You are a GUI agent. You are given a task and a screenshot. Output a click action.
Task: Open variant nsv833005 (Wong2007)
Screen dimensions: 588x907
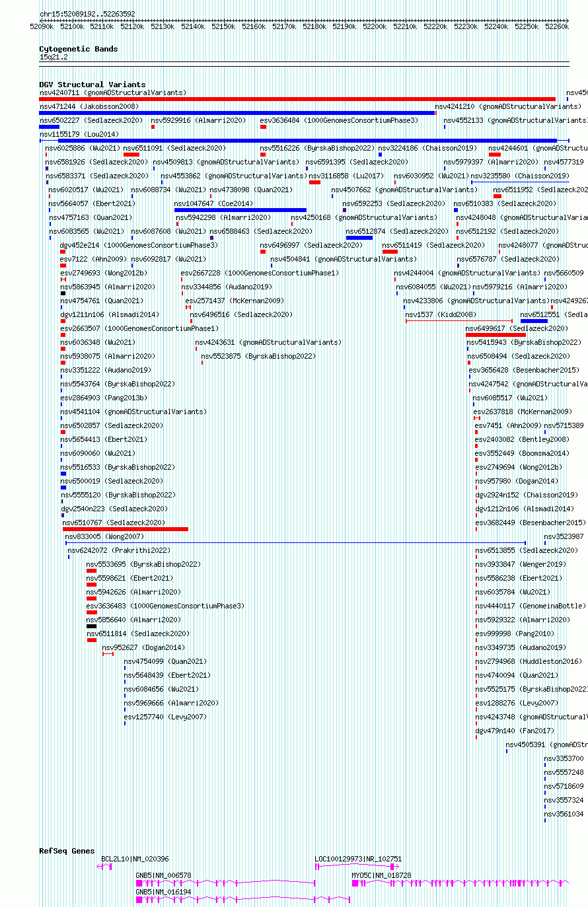pyautogui.click(x=104, y=536)
